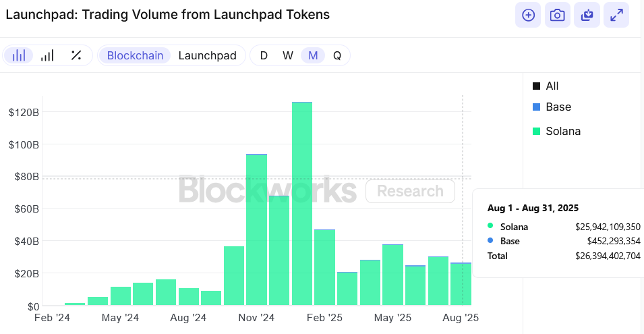This screenshot has height=334, width=644.
Task: Click the tallest bar for January 2025
Action: click(302, 203)
